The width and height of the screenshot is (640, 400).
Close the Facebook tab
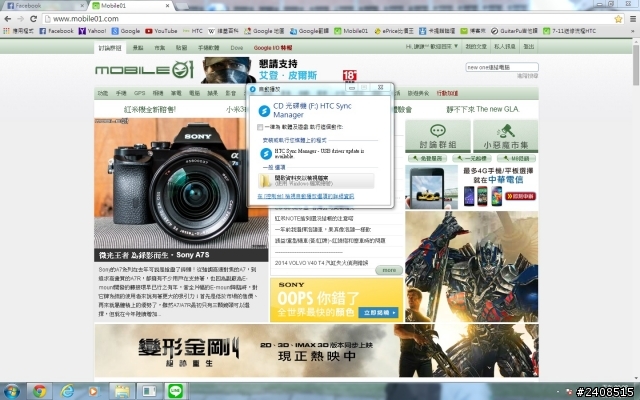click(82, 6)
